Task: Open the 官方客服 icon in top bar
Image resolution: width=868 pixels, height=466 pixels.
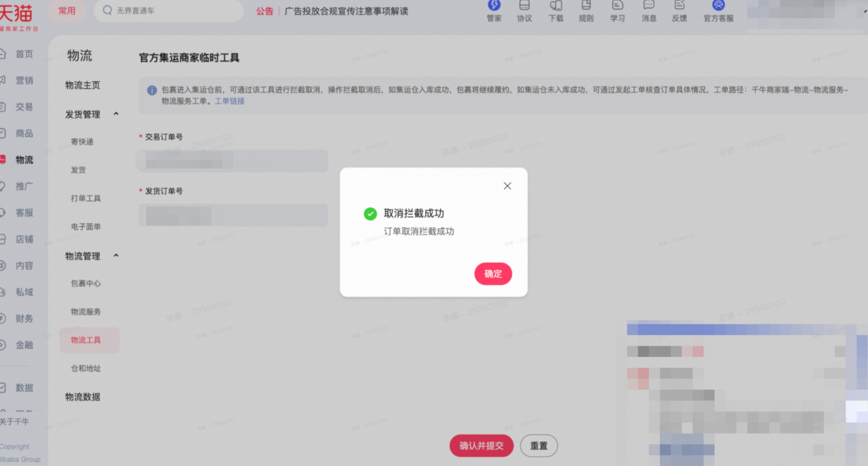Action: point(718,11)
